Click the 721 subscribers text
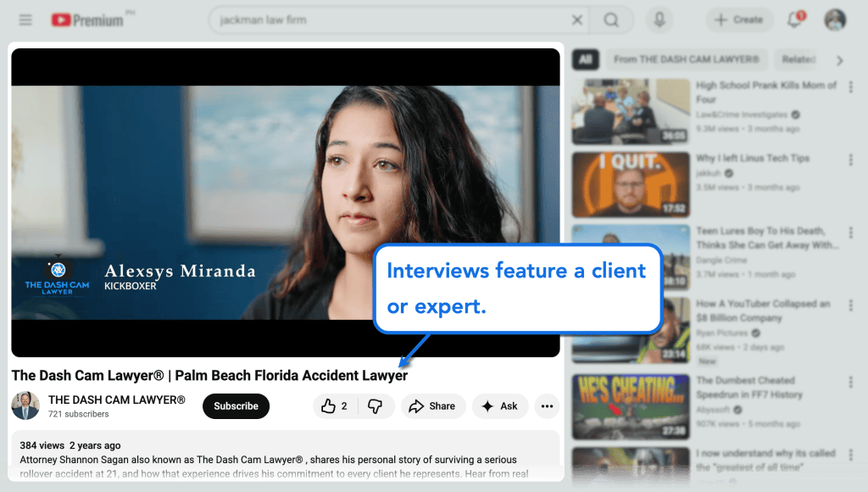The image size is (868, 492). 79,414
